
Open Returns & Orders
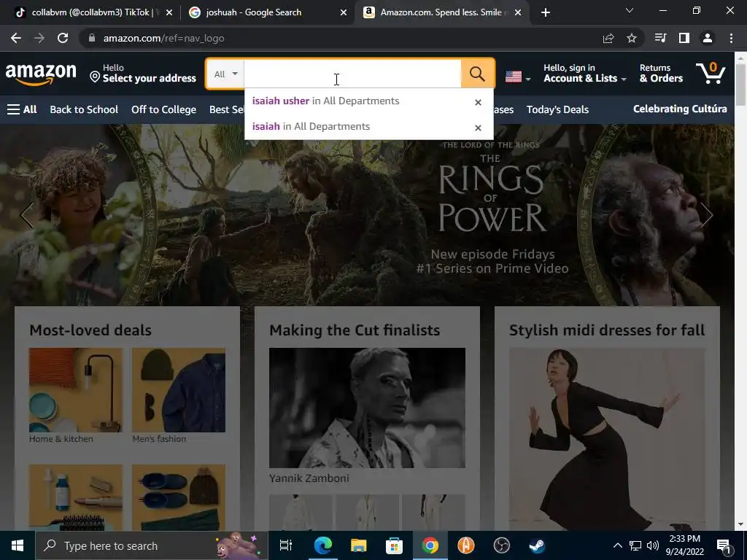[661, 74]
